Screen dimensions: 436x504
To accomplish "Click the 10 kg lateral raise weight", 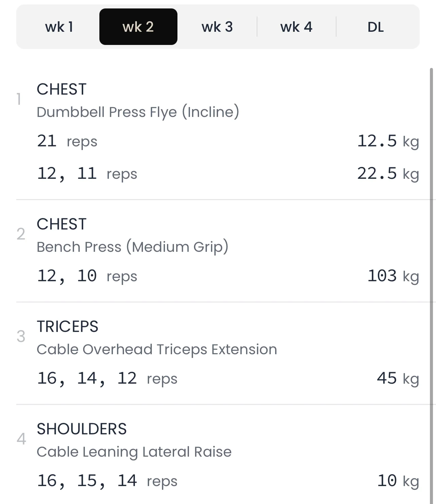I will (397, 481).
